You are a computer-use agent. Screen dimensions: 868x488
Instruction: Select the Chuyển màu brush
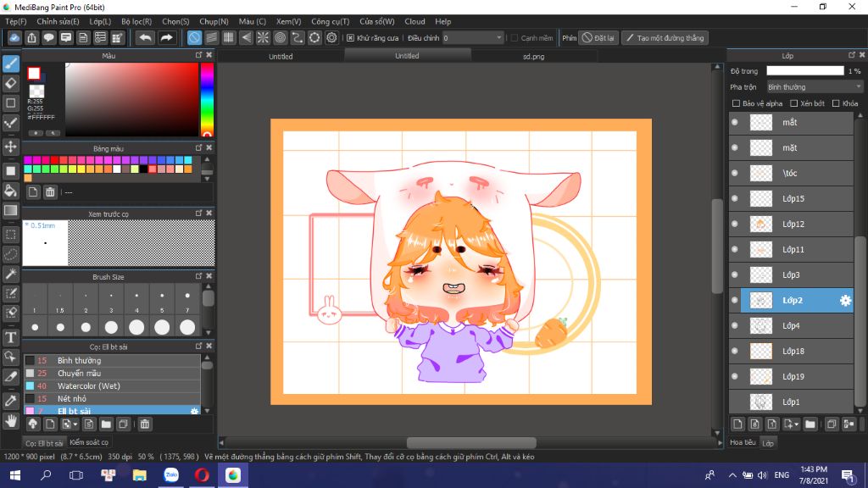(112, 373)
